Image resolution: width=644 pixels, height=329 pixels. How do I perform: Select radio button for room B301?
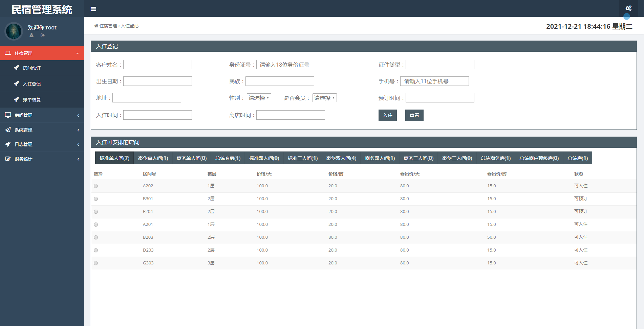click(96, 199)
